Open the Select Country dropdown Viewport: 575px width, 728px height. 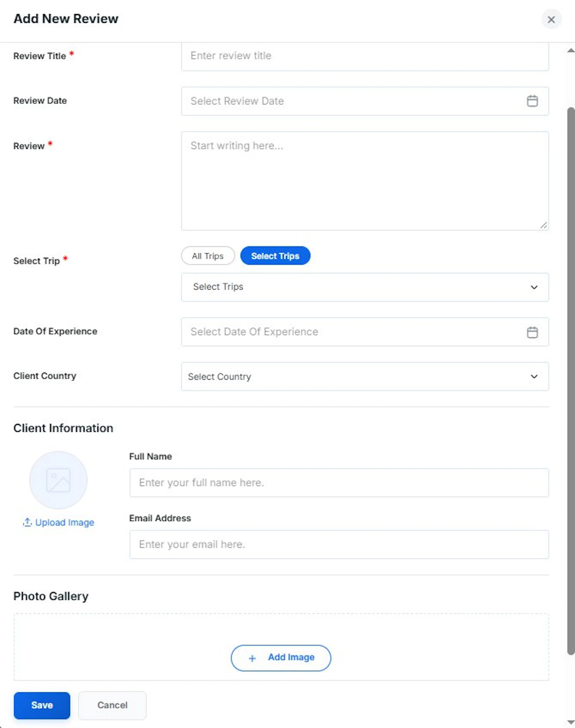pos(365,376)
